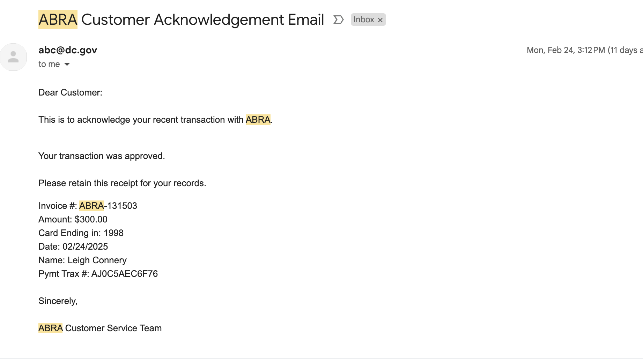The height and width of the screenshot is (364, 643).
Task: Click the highlighted ABRA in the subject
Action: (x=58, y=20)
